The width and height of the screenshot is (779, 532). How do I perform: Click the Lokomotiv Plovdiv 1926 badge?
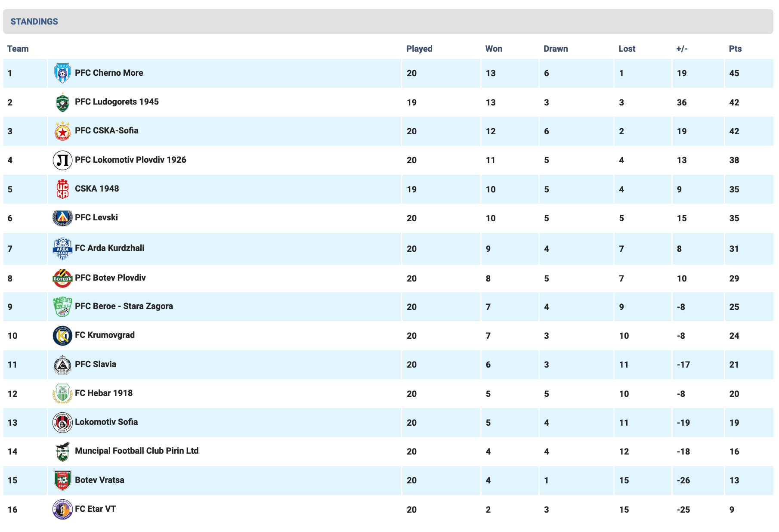[x=62, y=160]
